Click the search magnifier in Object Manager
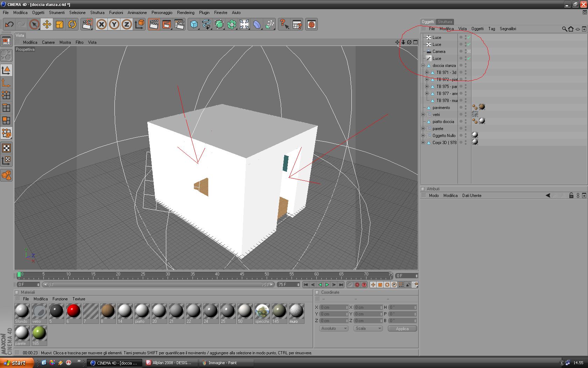588x368 pixels. tap(564, 29)
